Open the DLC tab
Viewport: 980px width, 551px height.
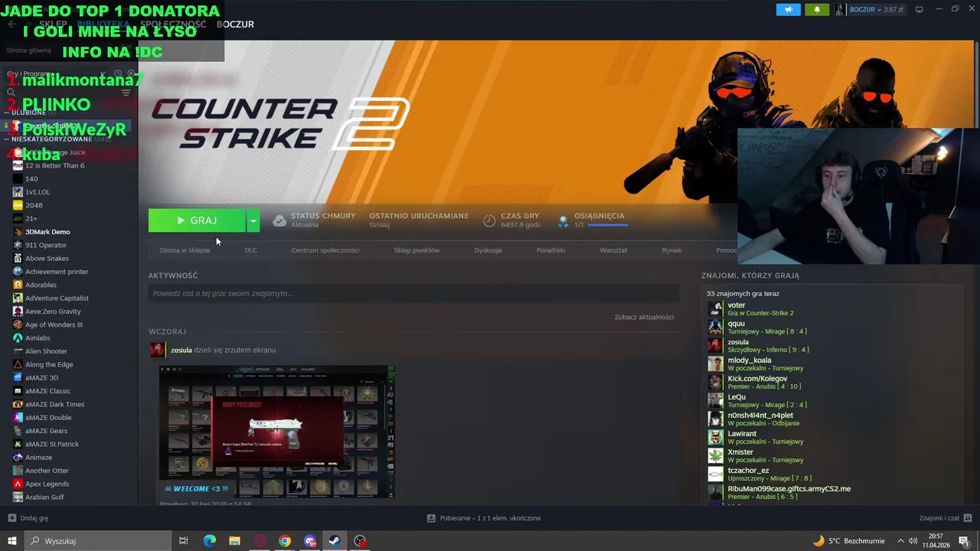tap(250, 250)
